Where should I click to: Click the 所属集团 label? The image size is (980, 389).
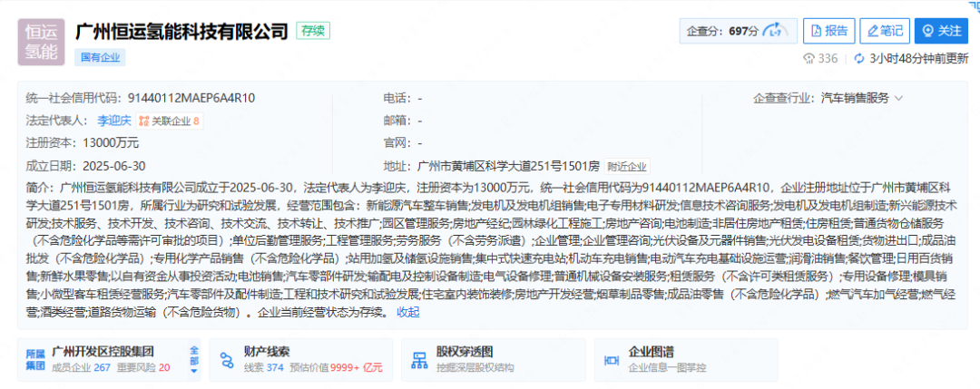(x=35, y=360)
